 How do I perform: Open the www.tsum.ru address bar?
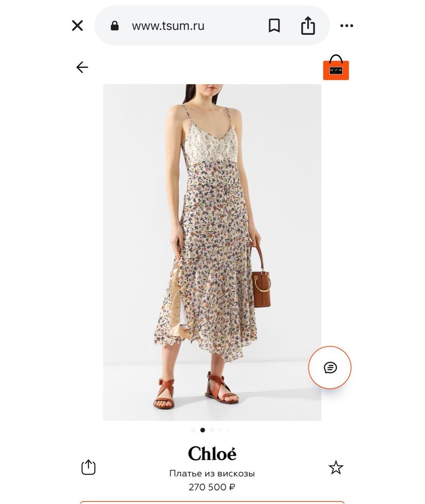[168, 26]
